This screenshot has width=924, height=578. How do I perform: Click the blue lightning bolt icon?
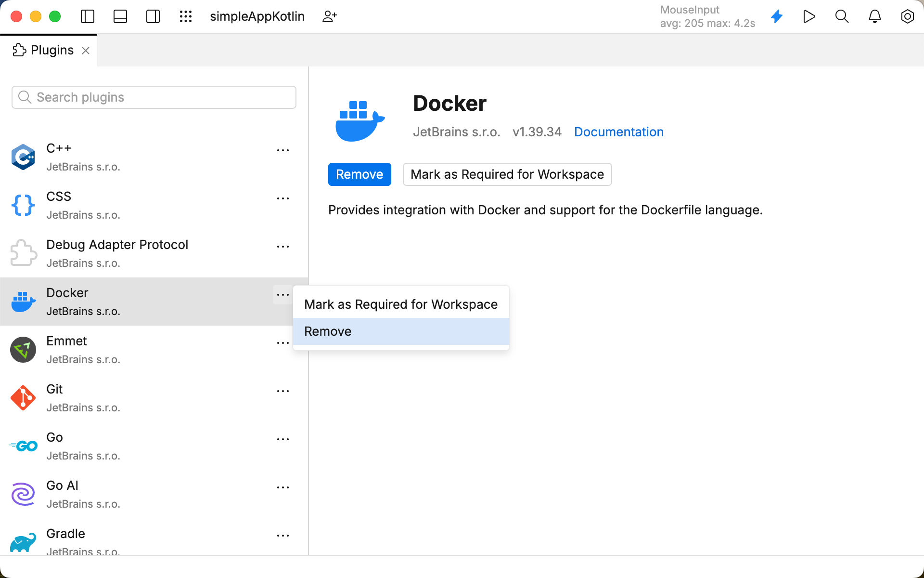(777, 16)
